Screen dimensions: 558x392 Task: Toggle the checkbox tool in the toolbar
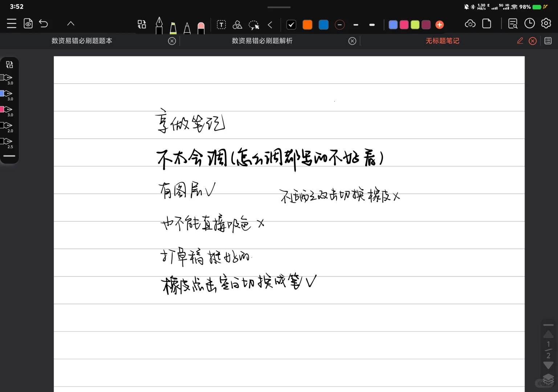click(x=291, y=25)
